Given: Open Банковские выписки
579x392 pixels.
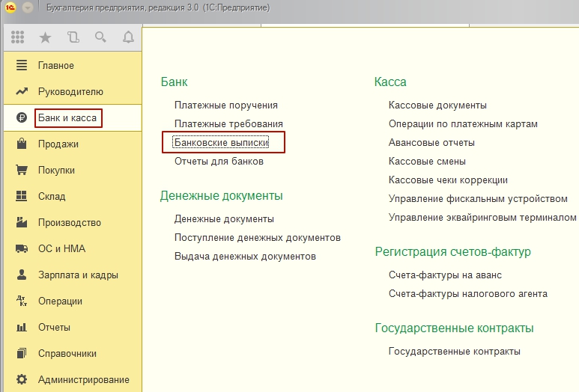Looking at the screenshot, I should [221, 143].
